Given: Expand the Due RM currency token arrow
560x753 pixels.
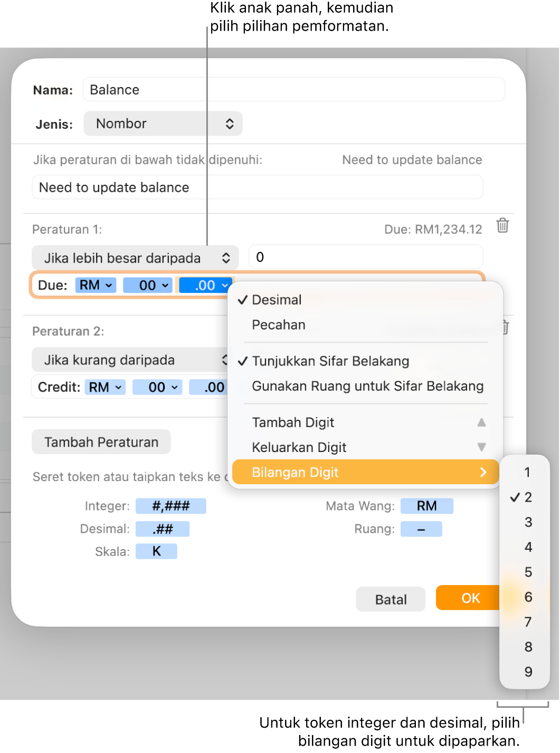Looking at the screenshot, I should pyautogui.click(x=109, y=285).
